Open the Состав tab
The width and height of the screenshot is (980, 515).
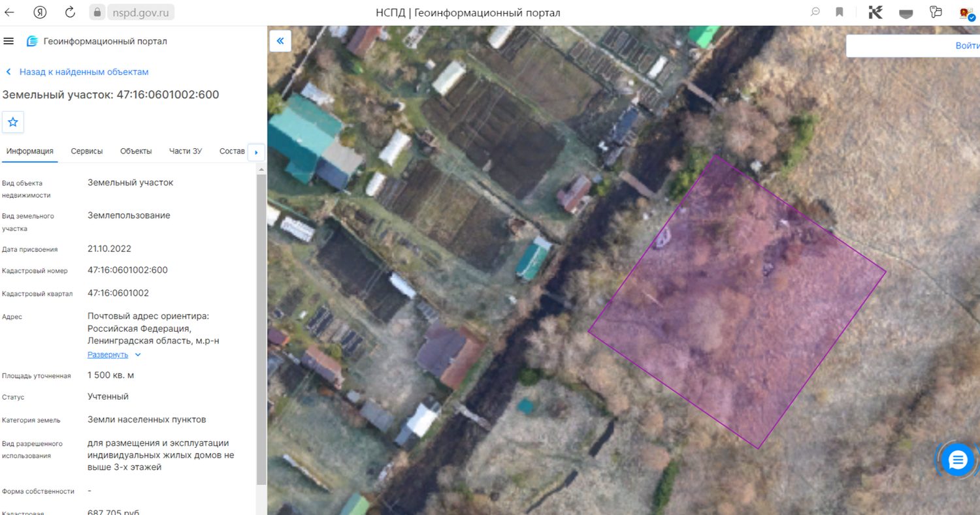pyautogui.click(x=232, y=151)
